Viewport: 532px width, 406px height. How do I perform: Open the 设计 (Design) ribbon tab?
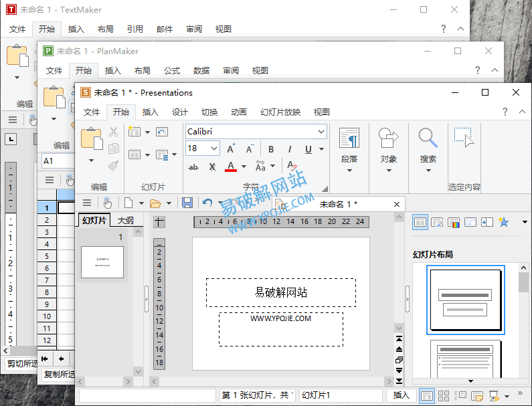coord(180,112)
